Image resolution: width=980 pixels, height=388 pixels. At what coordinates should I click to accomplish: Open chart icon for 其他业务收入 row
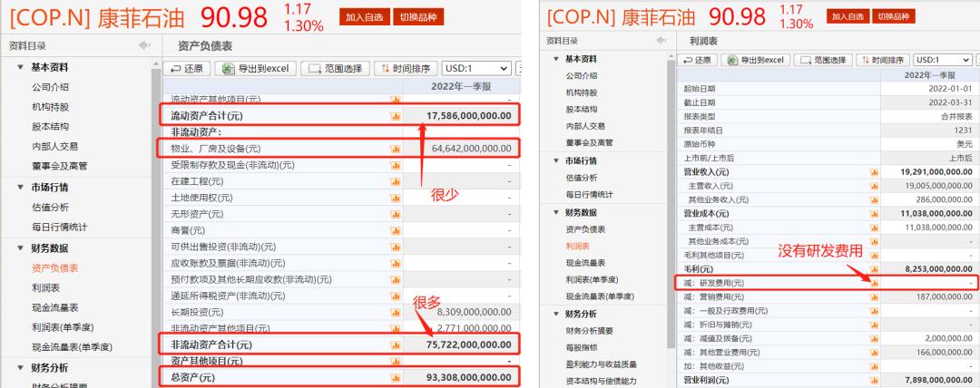coord(874,200)
